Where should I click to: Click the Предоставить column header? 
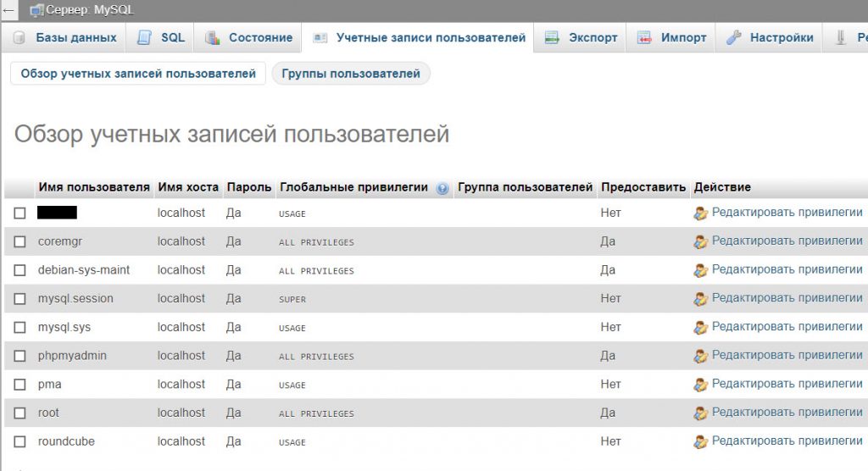[x=643, y=187]
